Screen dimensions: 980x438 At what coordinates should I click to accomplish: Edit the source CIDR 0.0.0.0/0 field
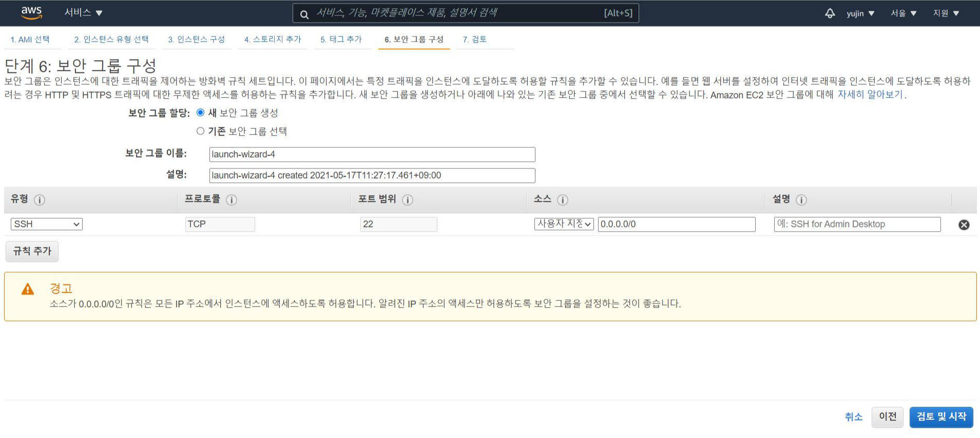click(677, 224)
